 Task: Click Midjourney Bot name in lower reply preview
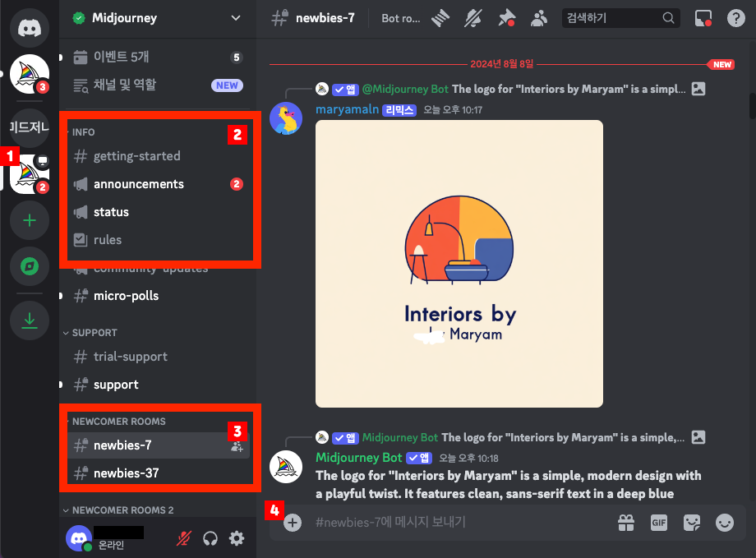399,437
